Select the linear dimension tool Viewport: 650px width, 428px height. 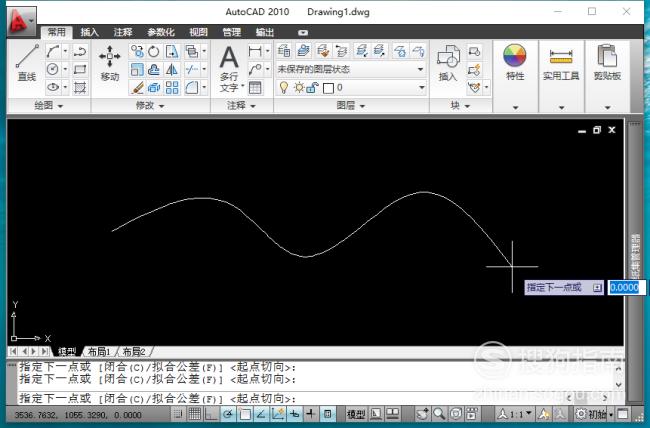click(255, 51)
